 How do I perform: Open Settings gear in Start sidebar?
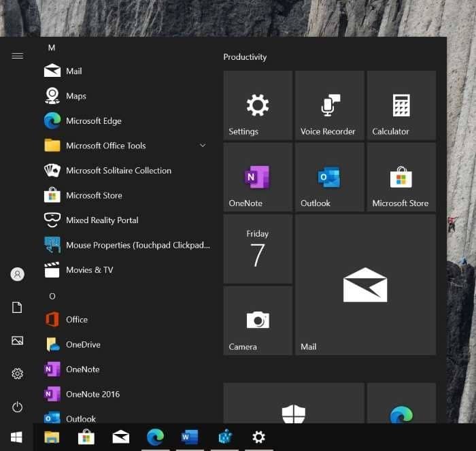[x=17, y=373]
